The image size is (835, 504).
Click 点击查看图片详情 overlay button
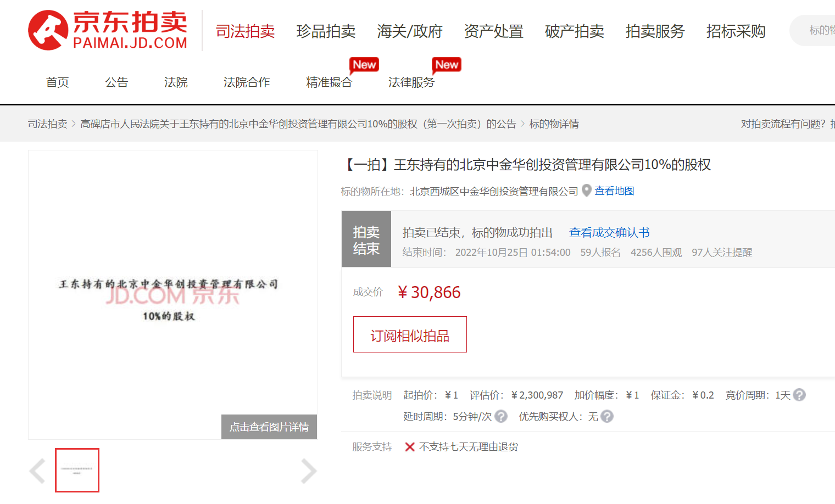269,427
